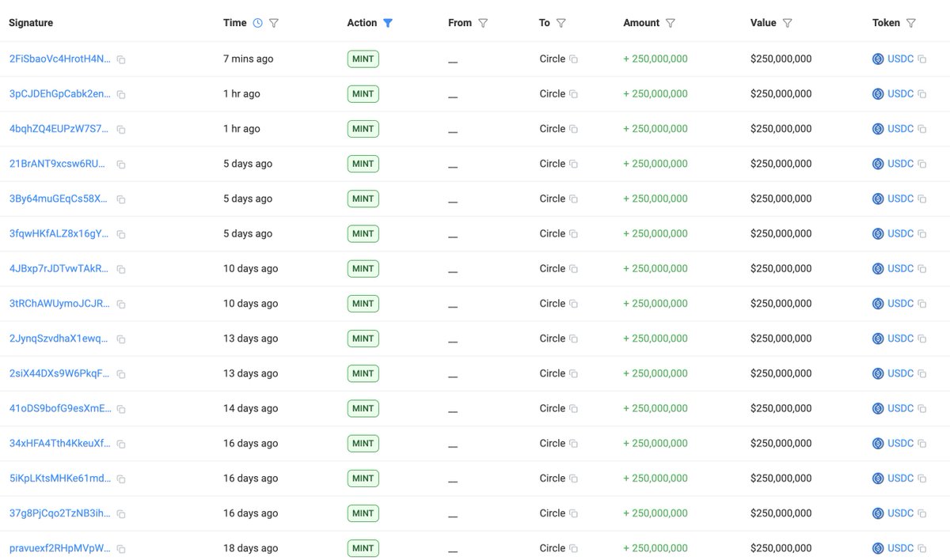The width and height of the screenshot is (950, 560).
Task: Toggle time format with clock icon
Action: (257, 23)
